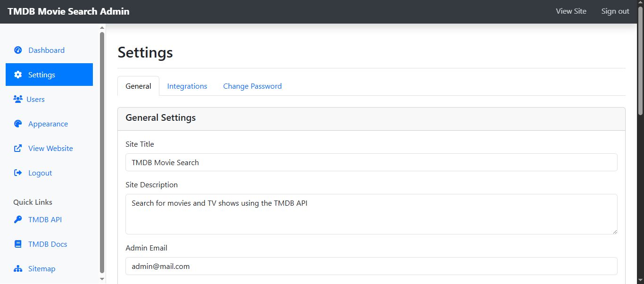Click the TMDB Docs book icon
The width and height of the screenshot is (644, 284).
coord(18,244)
